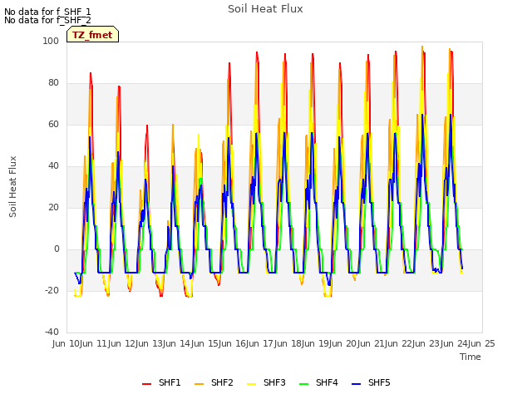Click the yellow SHF3 legend swatch
This screenshot has height=399, width=532.
[251, 384]
